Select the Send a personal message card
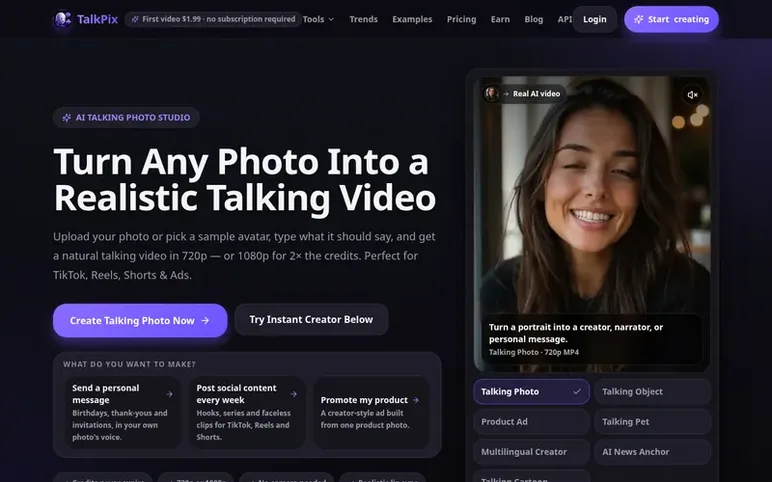The image size is (772, 482). point(123,412)
